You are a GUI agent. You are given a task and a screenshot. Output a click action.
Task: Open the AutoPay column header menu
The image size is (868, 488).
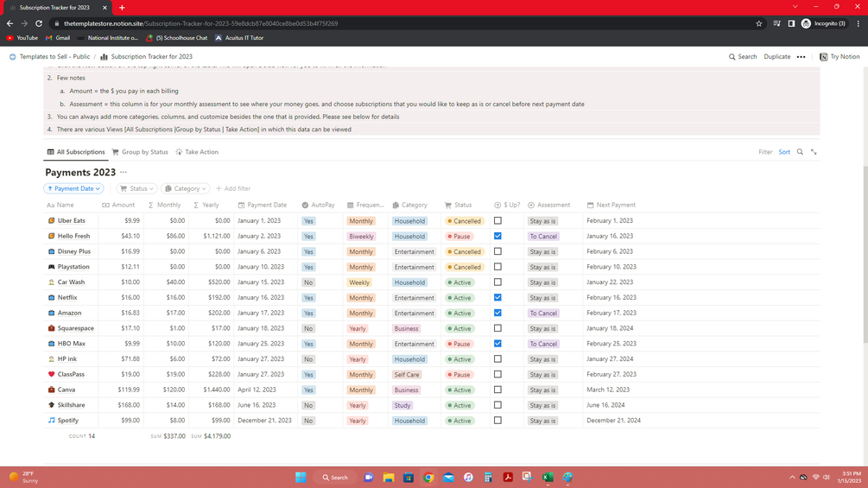point(319,205)
